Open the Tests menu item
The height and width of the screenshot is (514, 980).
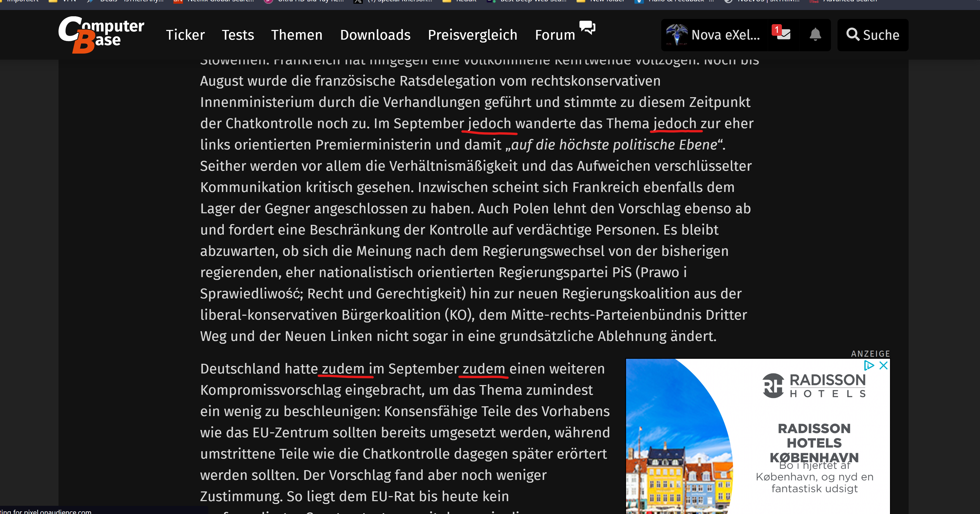(238, 35)
